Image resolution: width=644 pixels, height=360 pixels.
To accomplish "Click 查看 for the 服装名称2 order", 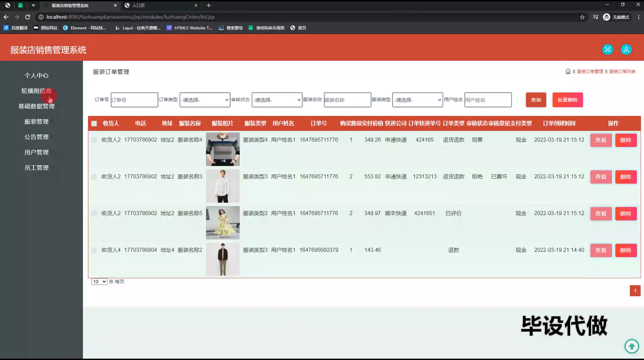I will 601,250.
